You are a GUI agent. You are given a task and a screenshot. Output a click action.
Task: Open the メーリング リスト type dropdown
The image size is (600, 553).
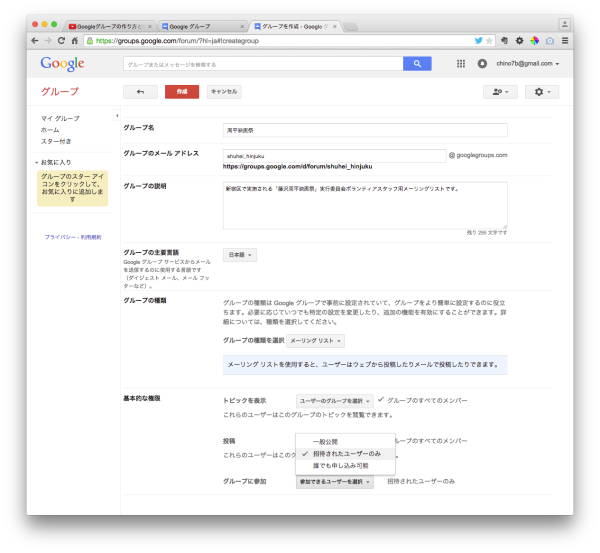[x=315, y=341]
